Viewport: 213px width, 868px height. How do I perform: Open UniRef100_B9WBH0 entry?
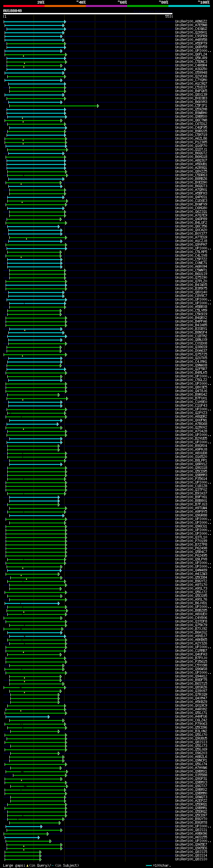tap(191, 113)
